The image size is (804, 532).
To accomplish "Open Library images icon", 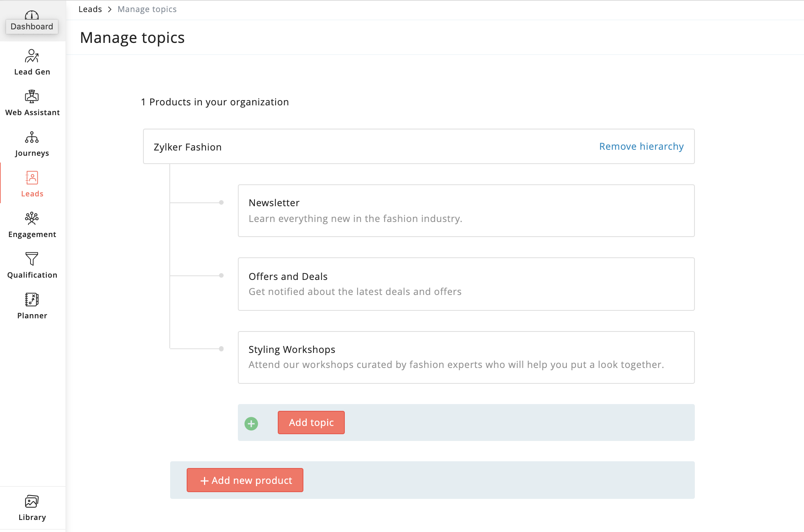I will point(32,502).
